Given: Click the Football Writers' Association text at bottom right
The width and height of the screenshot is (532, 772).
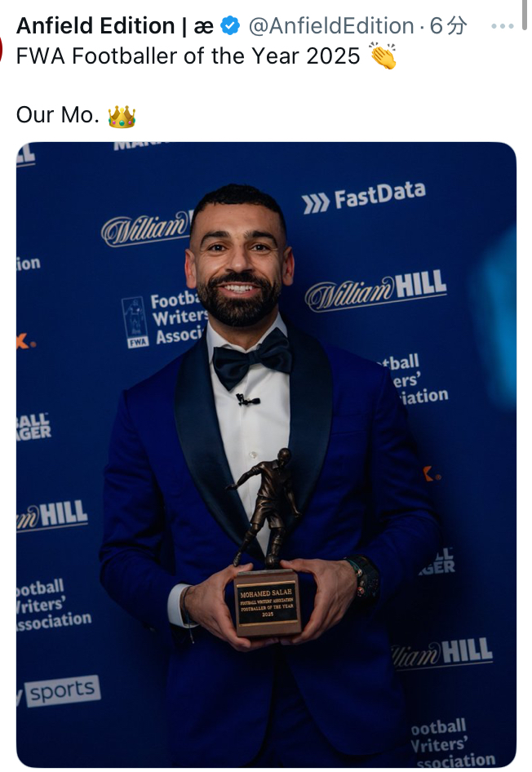Looking at the screenshot, I should pyautogui.click(x=452, y=744).
